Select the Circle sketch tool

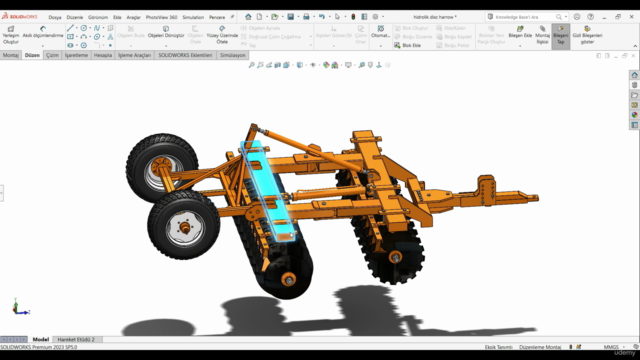pos(84,28)
